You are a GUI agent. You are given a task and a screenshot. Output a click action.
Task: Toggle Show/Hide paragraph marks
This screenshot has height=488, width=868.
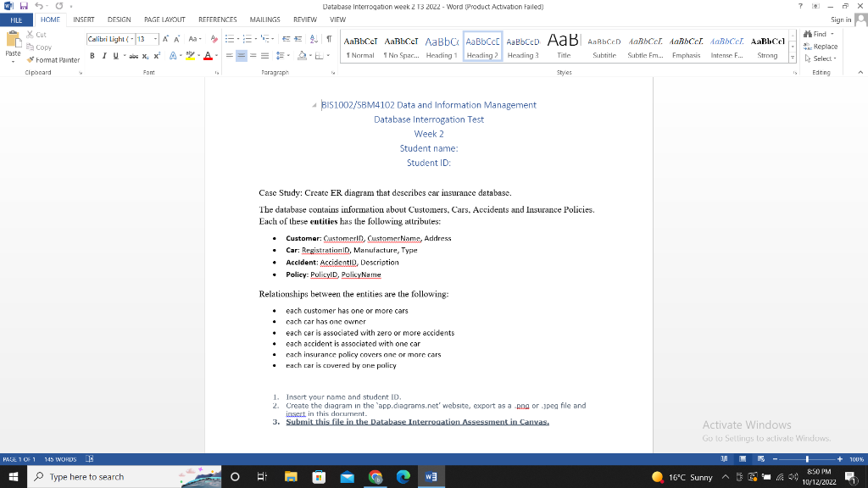(330, 39)
